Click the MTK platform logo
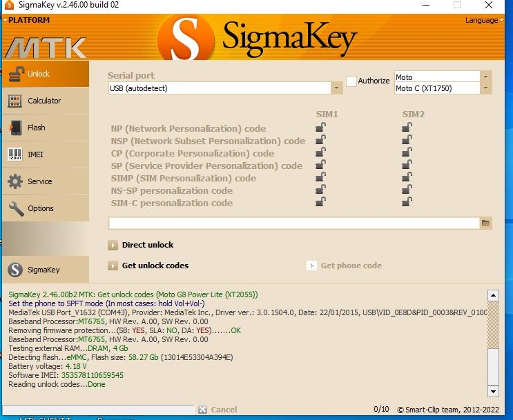 [x=46, y=48]
